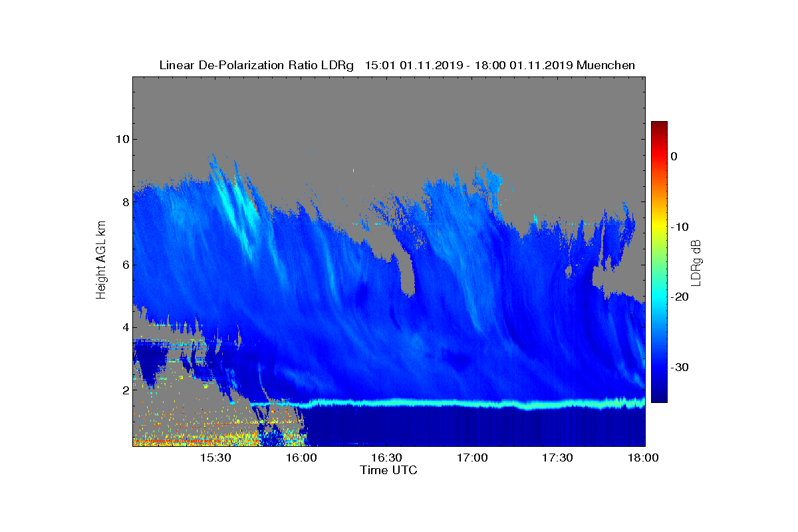Click the 15:30 time tick label
Image resolution: width=798 pixels, height=532 pixels.
216,458
